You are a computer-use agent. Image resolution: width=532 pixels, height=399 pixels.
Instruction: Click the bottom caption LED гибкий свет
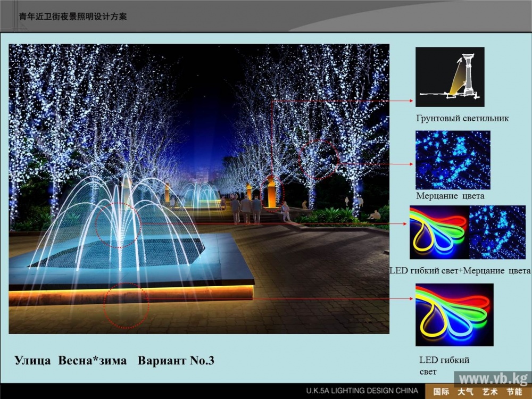pyautogui.click(x=444, y=365)
